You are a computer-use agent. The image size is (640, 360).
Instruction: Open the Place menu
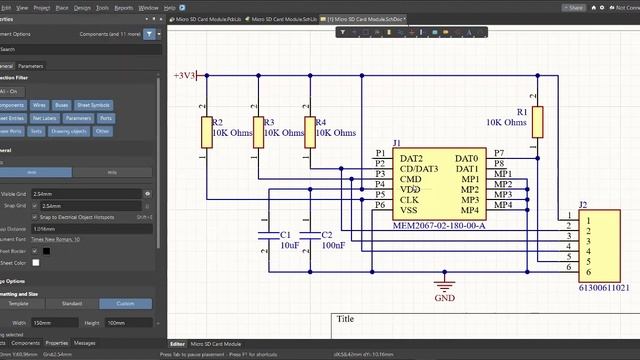point(62,8)
